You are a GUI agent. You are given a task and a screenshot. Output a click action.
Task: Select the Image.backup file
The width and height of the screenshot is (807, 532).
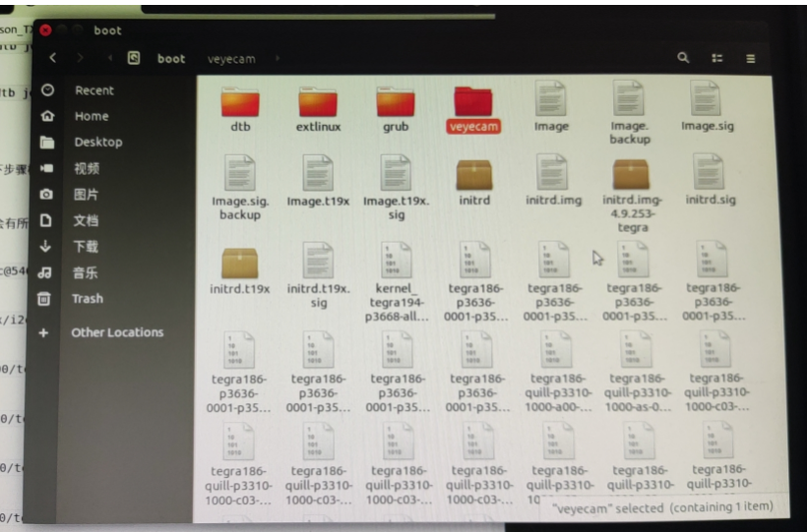click(630, 113)
